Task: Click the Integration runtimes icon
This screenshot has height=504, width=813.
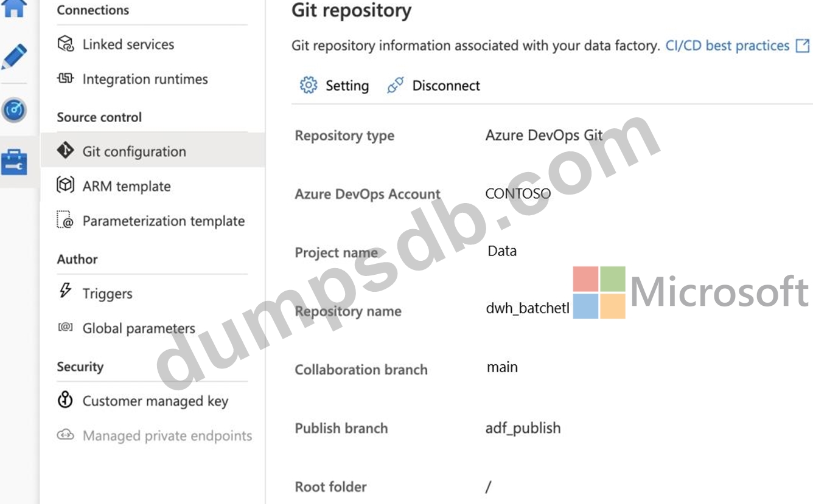Action: pyautogui.click(x=65, y=78)
